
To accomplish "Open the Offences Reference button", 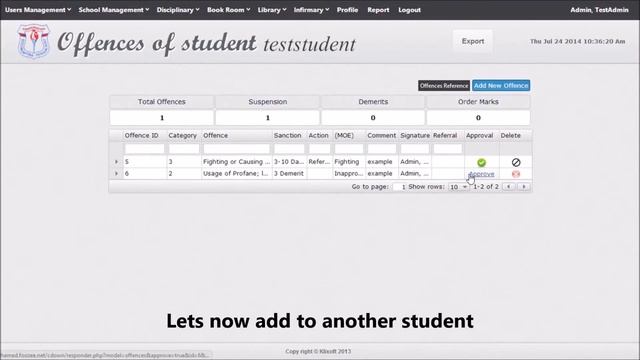I will tap(444, 86).
